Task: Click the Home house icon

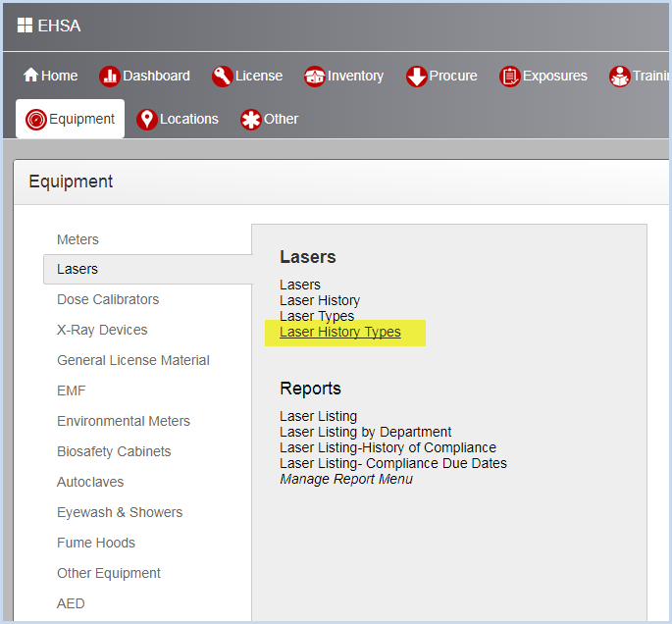Action: (30, 75)
